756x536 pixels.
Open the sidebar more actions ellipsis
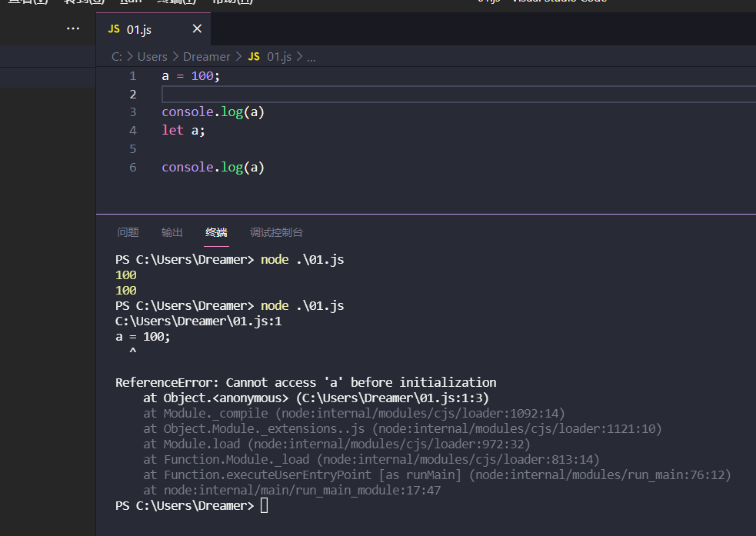[x=73, y=28]
